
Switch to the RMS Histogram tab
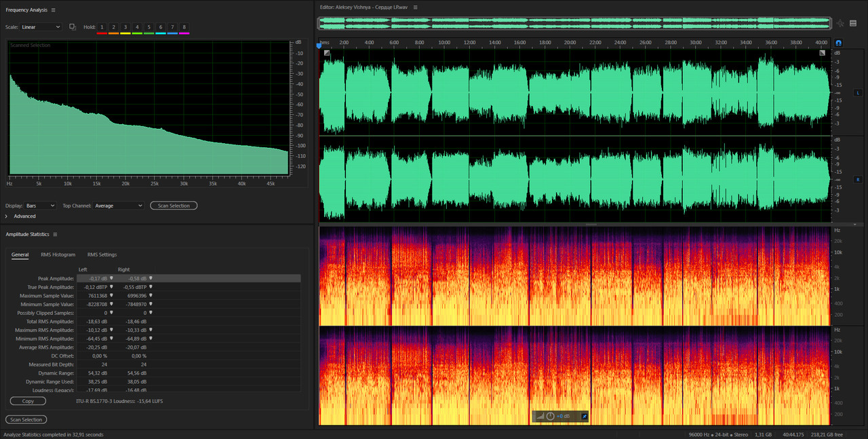click(58, 254)
